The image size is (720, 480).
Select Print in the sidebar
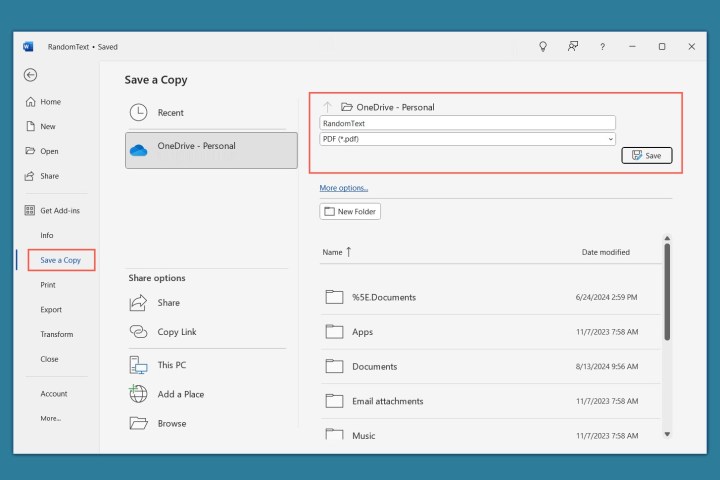pyautogui.click(x=48, y=285)
